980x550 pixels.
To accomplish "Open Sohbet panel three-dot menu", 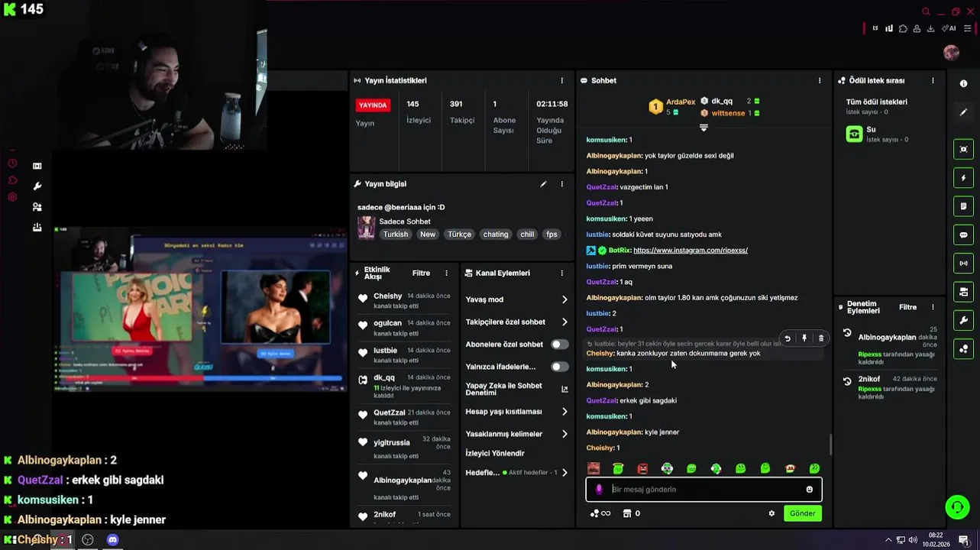I will pos(820,80).
